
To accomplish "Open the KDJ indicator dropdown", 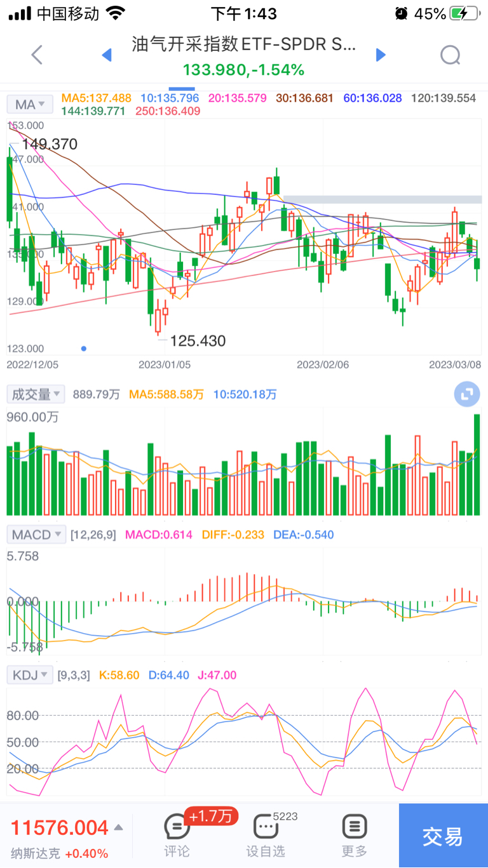I will click(x=29, y=675).
